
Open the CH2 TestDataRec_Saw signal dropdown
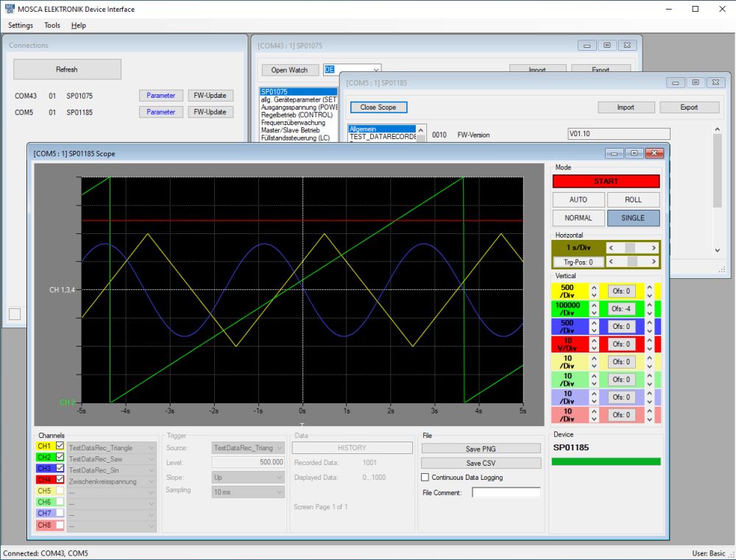(112, 459)
